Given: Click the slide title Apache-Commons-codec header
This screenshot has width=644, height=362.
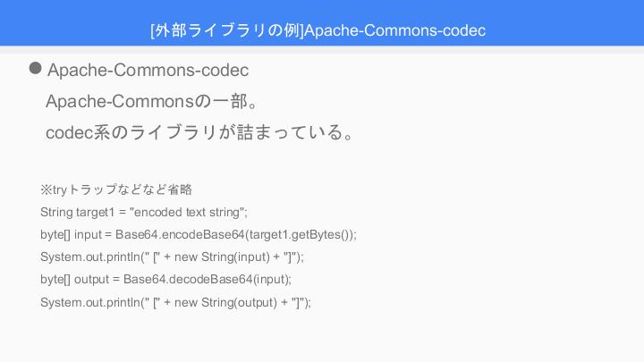Looking at the screenshot, I should [318, 30].
